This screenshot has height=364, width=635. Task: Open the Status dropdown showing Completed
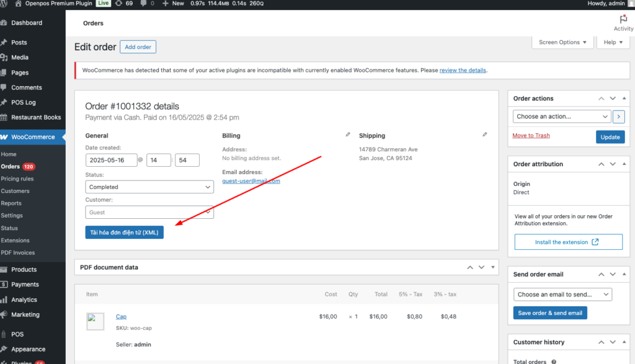149,187
